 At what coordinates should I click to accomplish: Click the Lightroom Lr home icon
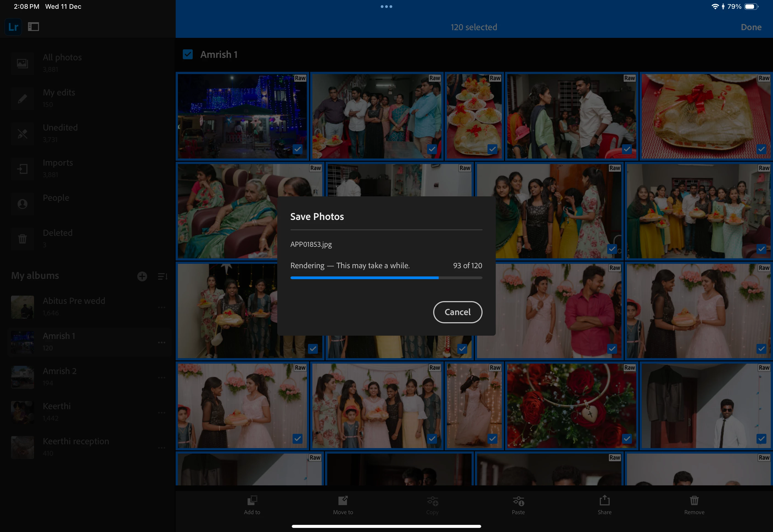(x=13, y=27)
